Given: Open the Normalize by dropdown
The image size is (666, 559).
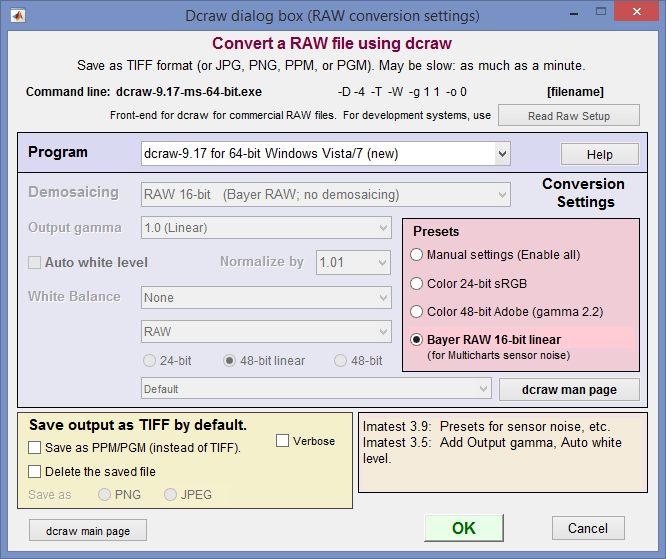Looking at the screenshot, I should (353, 263).
